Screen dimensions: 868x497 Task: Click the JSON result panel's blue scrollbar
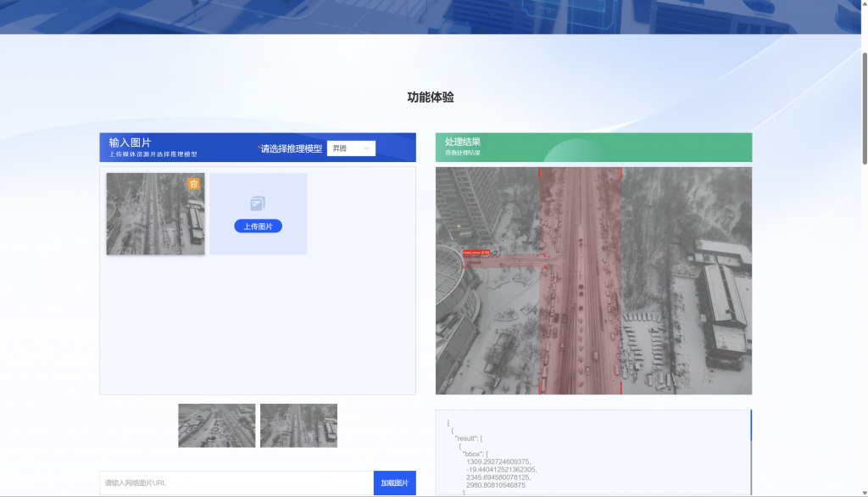(751, 426)
